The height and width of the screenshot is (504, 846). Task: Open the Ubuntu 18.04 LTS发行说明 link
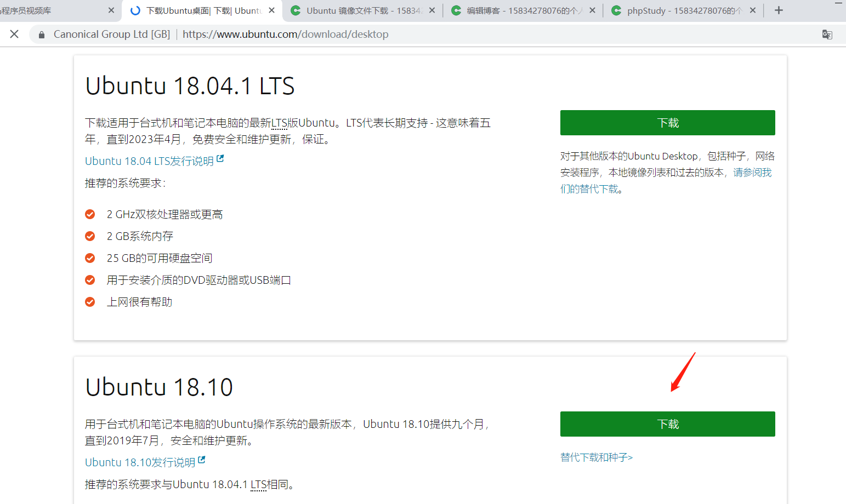point(149,161)
